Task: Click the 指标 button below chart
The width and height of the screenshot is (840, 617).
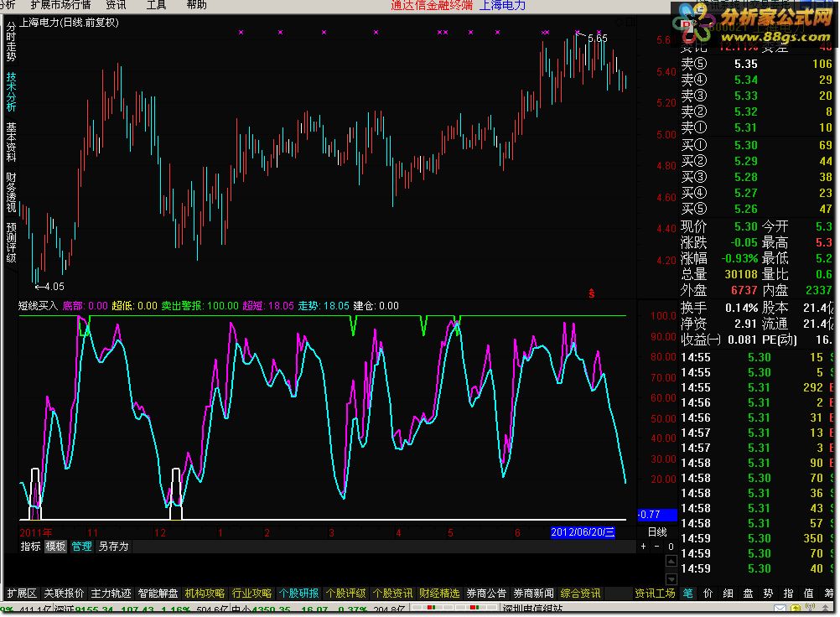Action: click(30, 547)
